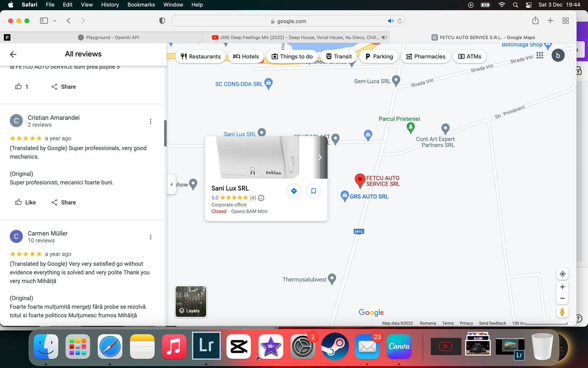This screenshot has height=368, width=588.
Task: Filter map by Restaurants
Action: (200, 56)
